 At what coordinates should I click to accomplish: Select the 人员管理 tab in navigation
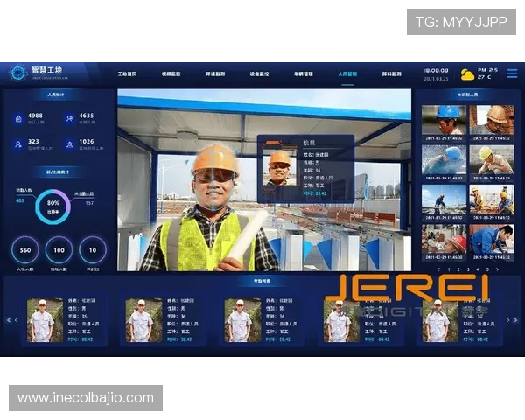pyautogui.click(x=347, y=74)
